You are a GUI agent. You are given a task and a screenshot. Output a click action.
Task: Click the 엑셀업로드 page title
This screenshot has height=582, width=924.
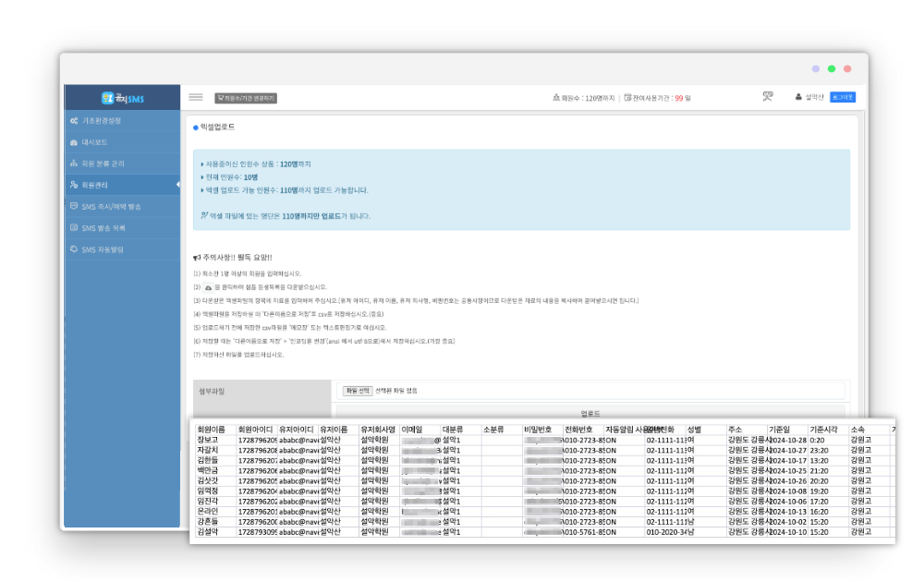click(217, 127)
